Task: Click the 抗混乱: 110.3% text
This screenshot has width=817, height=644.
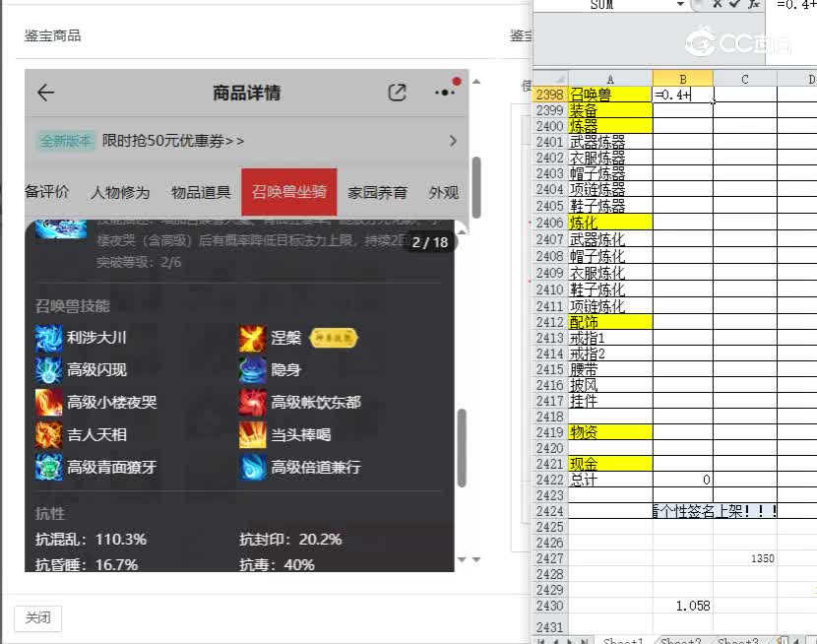Action: (92, 540)
